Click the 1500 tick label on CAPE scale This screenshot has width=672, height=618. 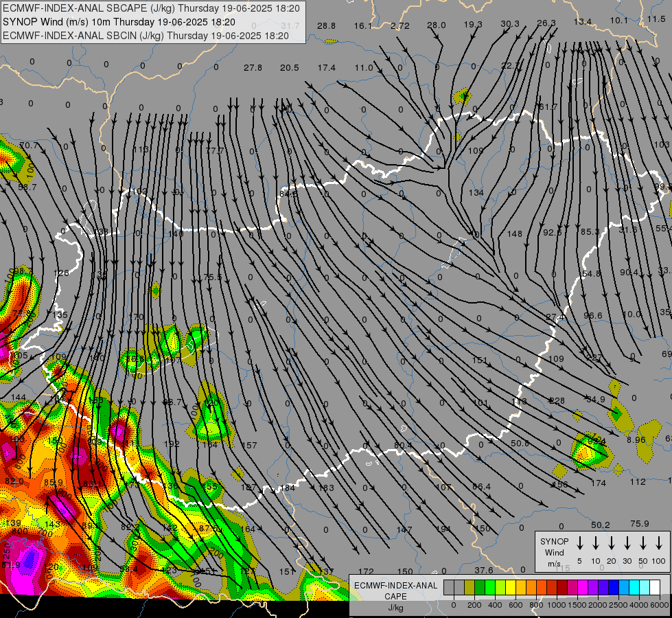pos(577,605)
